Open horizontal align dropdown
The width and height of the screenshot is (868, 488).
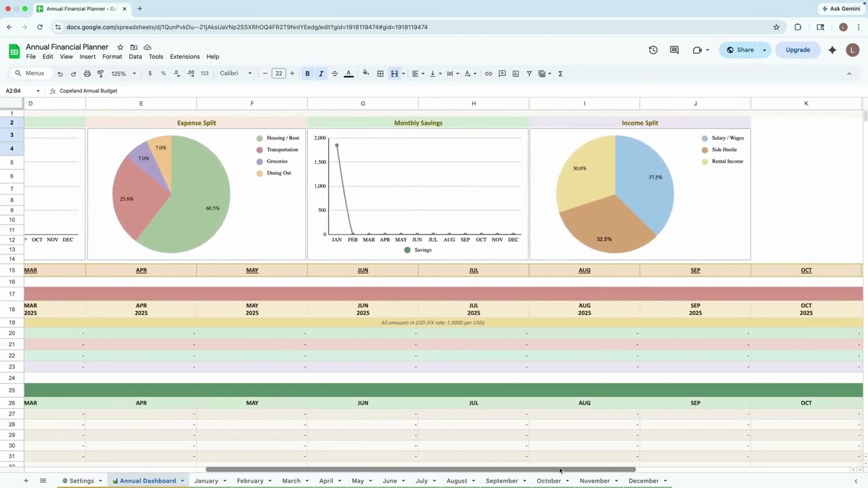[x=418, y=74]
